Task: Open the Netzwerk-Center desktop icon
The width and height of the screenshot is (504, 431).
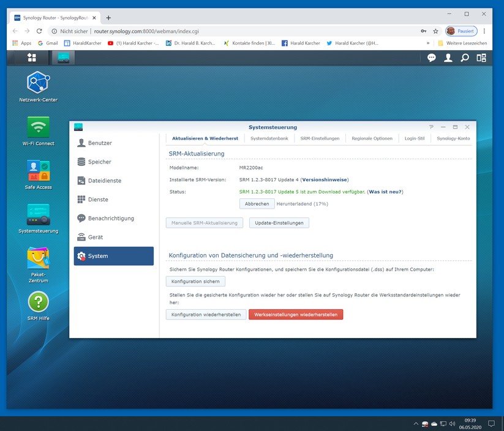Action: click(x=38, y=82)
